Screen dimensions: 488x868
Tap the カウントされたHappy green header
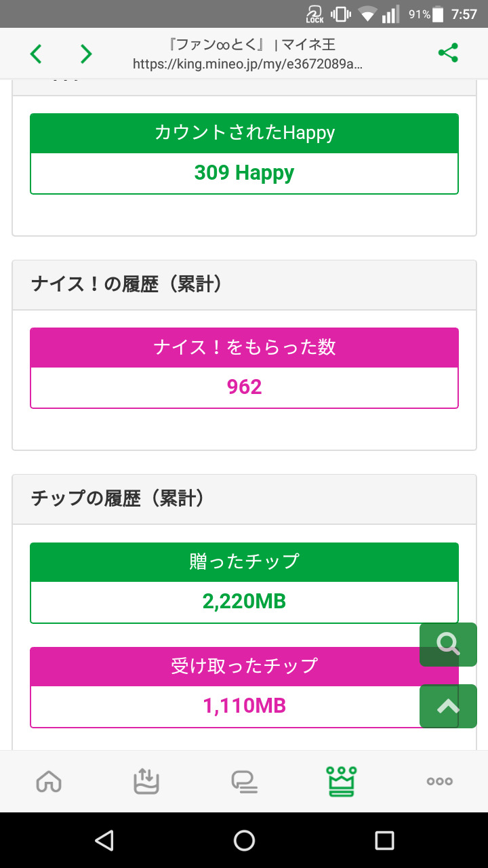pos(244,134)
